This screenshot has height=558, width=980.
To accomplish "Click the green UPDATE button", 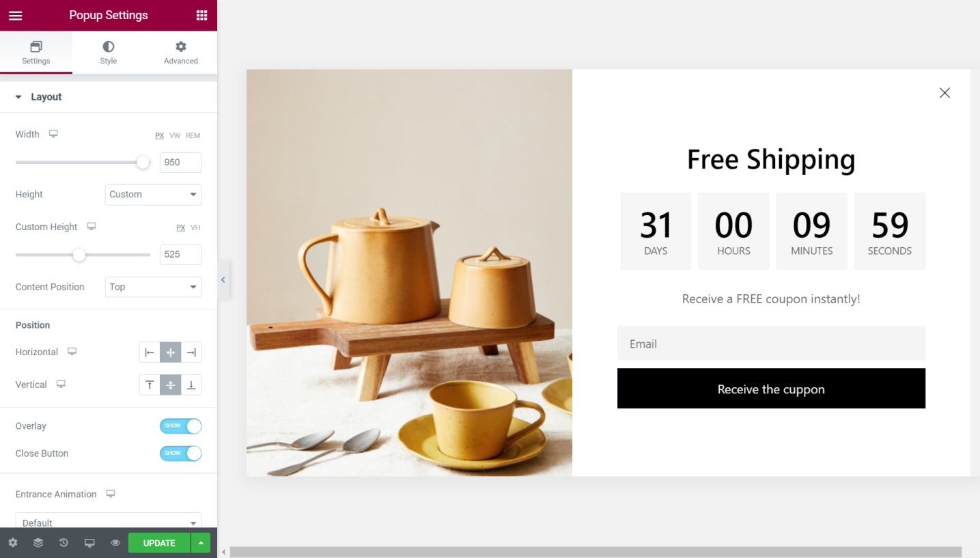I will point(159,543).
